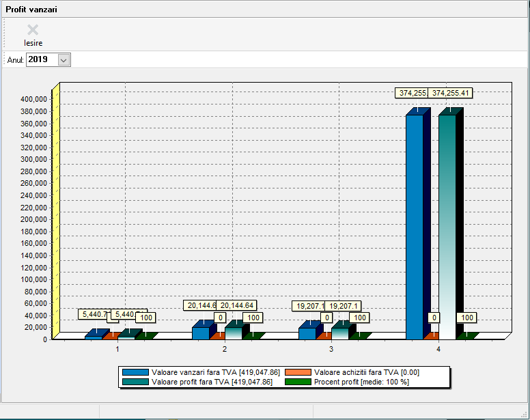Select the tall blue sales bar for month 4

pyautogui.click(x=414, y=225)
